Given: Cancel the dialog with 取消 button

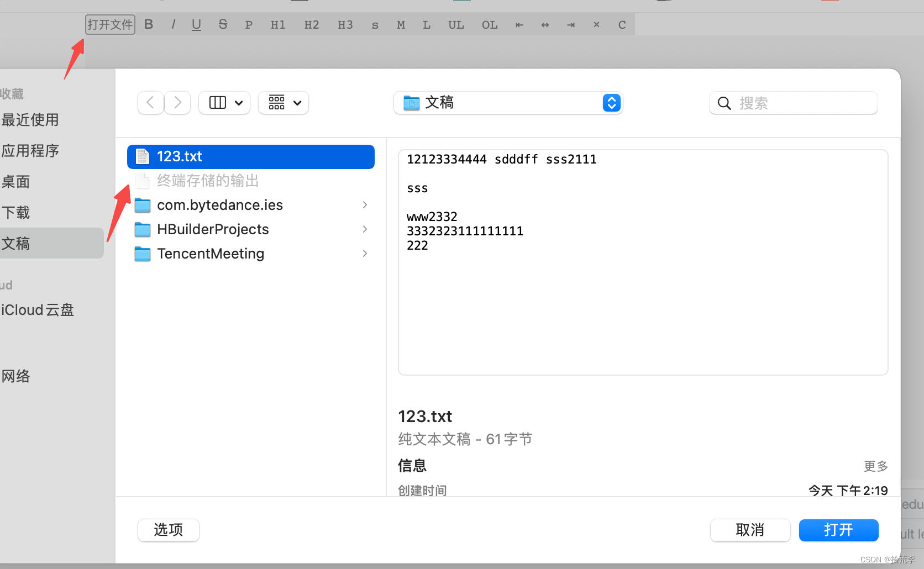Looking at the screenshot, I should click(750, 530).
